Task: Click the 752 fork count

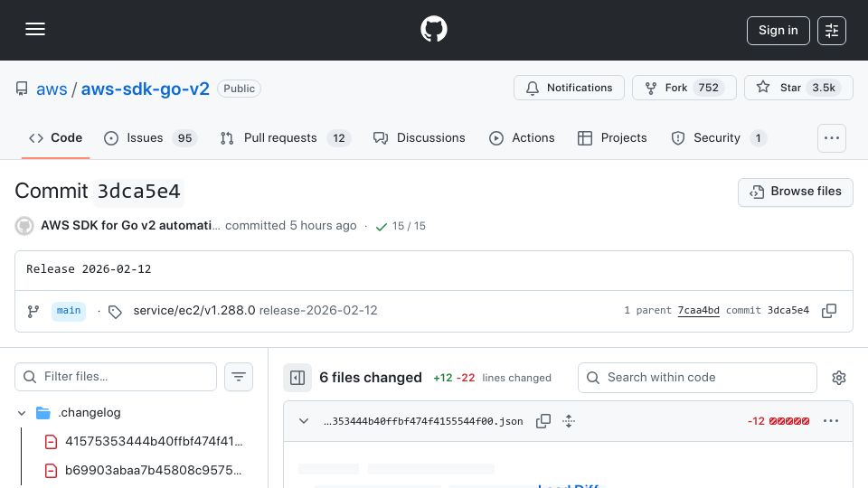Action: point(708,88)
